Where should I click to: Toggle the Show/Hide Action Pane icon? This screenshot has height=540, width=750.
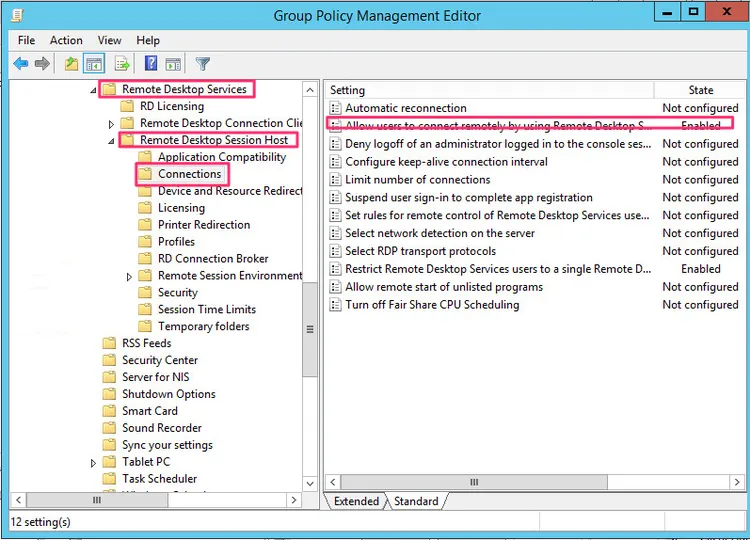point(173,64)
